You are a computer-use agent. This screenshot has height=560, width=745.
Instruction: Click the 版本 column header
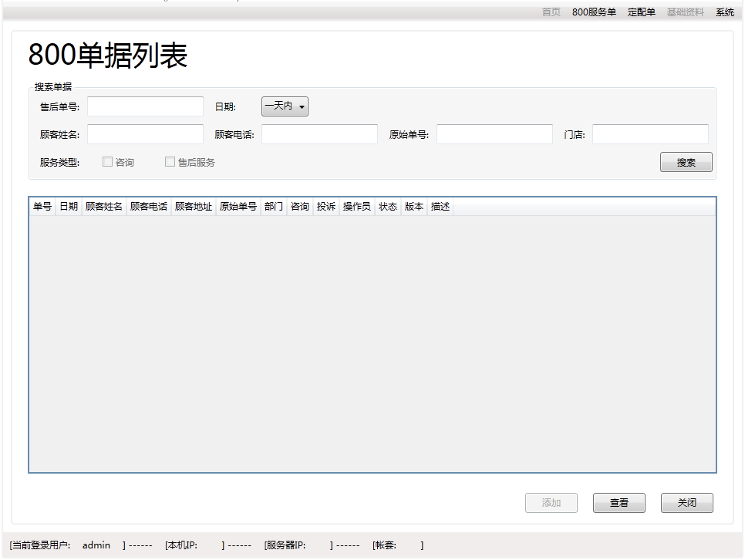point(414,206)
